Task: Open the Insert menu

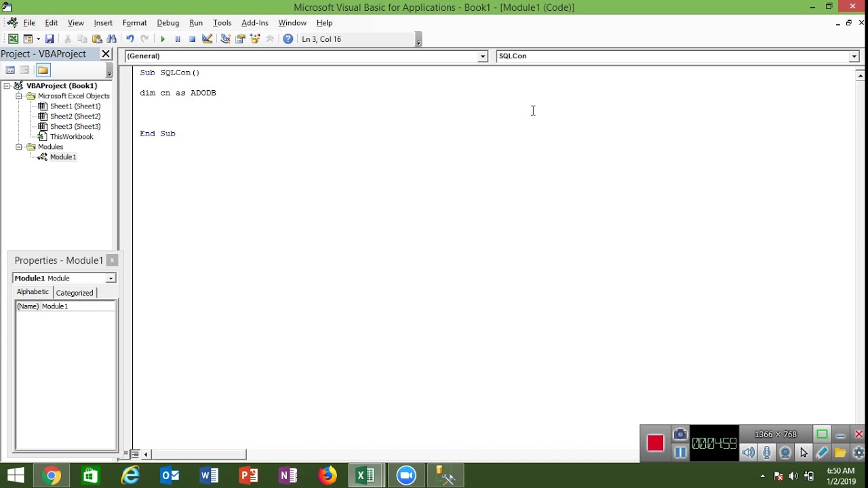Action: pyautogui.click(x=103, y=23)
